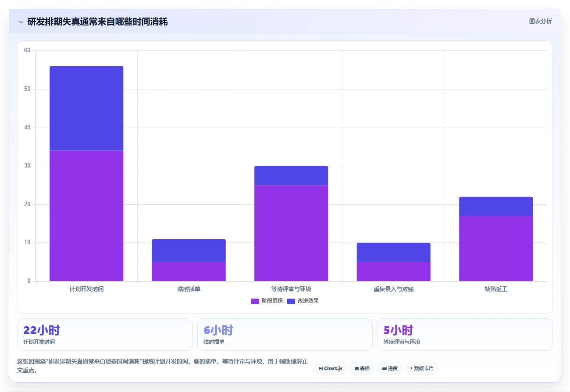Click the purple 阶段累积 legend swatch
This screenshot has width=570, height=392.
255,301
